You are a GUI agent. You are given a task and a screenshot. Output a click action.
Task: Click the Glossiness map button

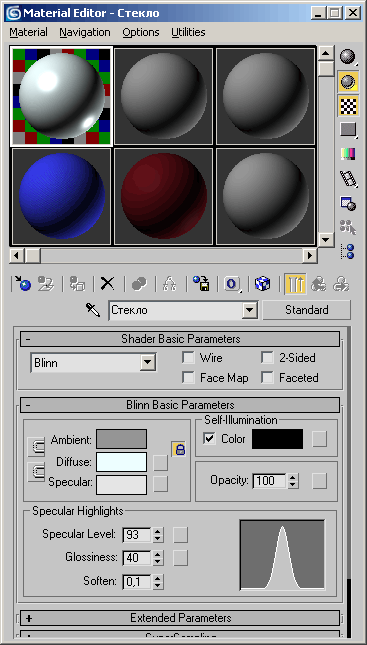(x=180, y=558)
